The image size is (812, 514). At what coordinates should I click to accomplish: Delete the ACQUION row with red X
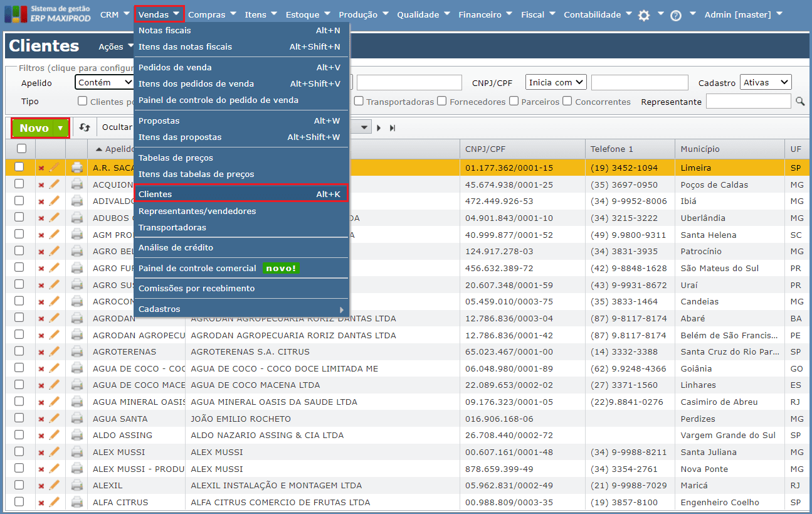[x=41, y=185]
